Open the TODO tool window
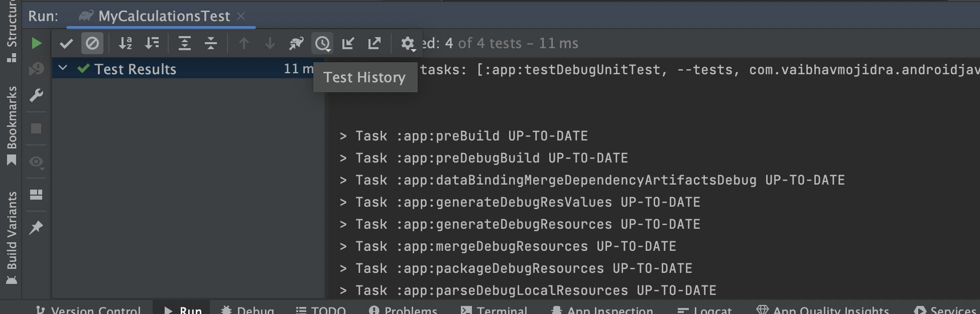The width and height of the screenshot is (980, 314). 321,310
